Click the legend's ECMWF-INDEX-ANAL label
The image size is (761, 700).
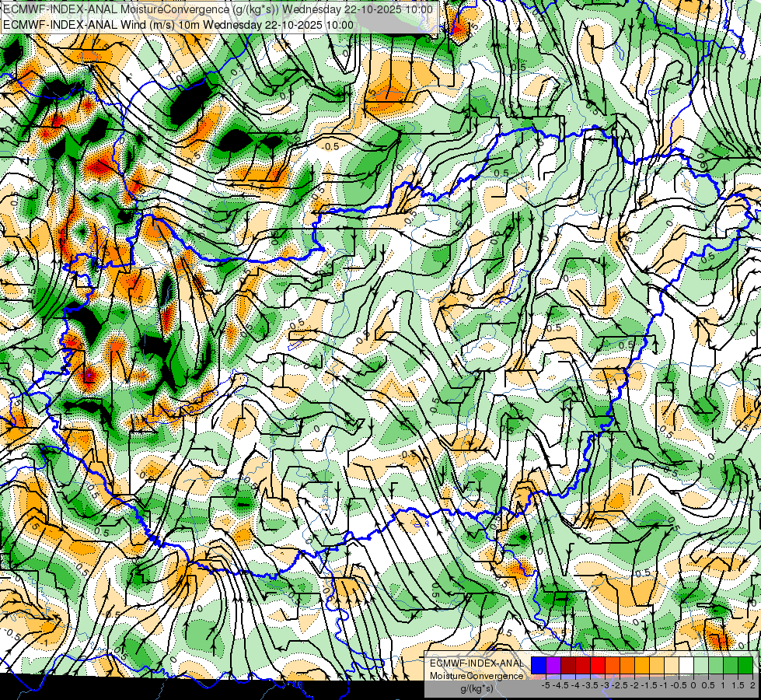point(476,663)
